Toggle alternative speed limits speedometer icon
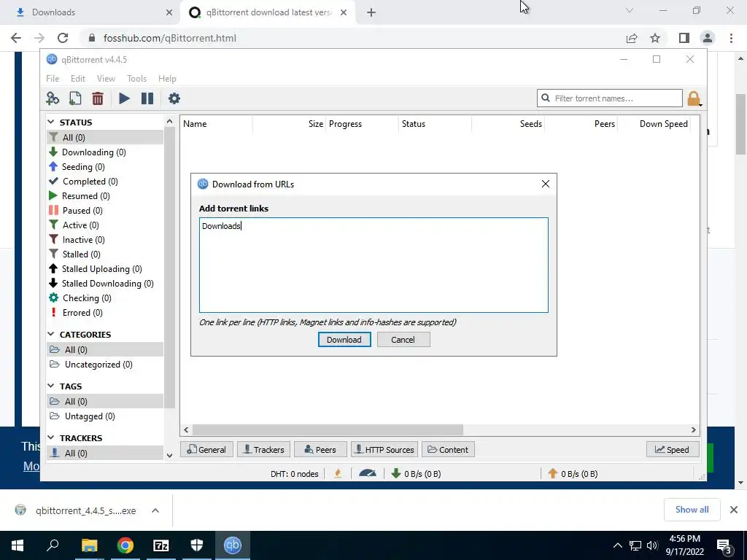The height and width of the screenshot is (560, 747). coord(368,473)
